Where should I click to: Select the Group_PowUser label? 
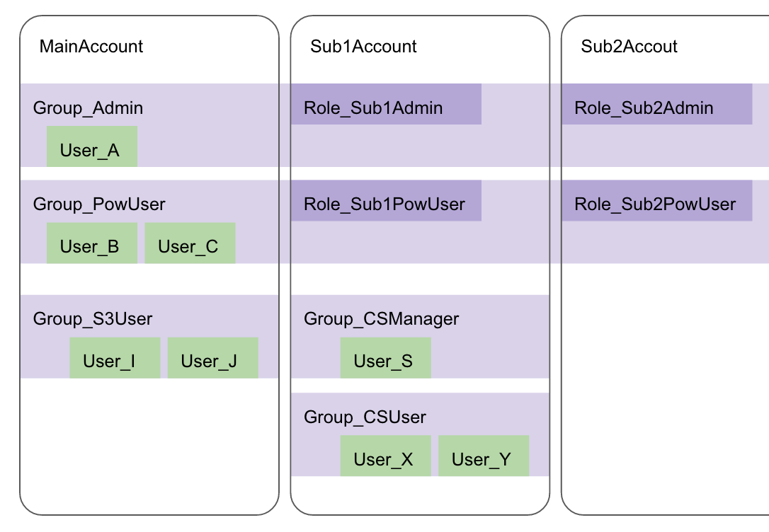point(99,204)
